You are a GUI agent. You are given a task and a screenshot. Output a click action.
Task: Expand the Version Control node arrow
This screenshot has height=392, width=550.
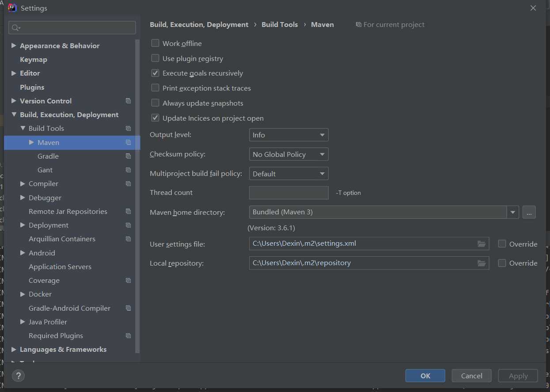pos(14,101)
